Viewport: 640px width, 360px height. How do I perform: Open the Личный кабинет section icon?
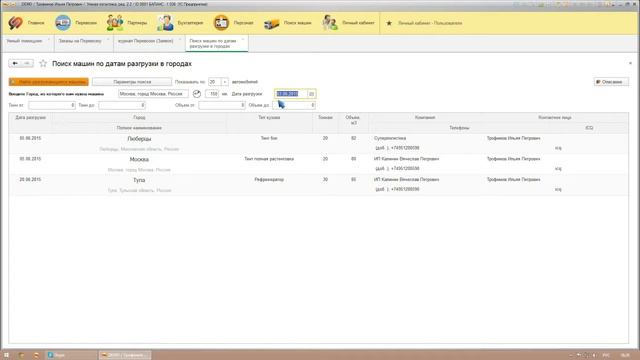coord(329,23)
